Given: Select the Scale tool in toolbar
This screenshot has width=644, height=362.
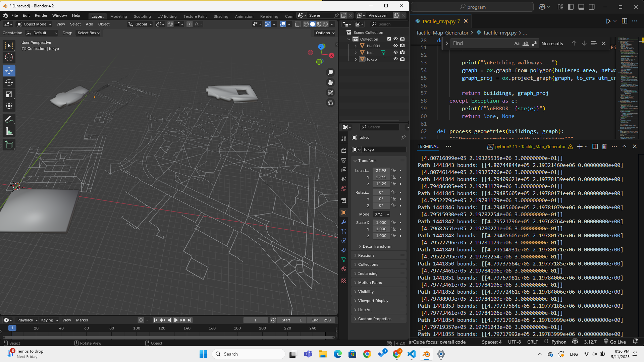Looking at the screenshot, I should point(9,95).
